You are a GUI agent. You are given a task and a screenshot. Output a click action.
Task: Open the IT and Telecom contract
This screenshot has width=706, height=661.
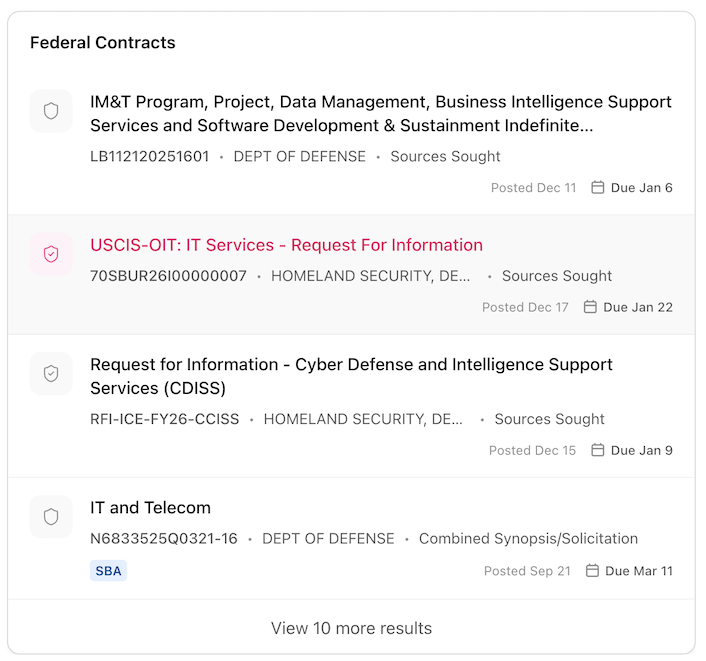(x=150, y=508)
